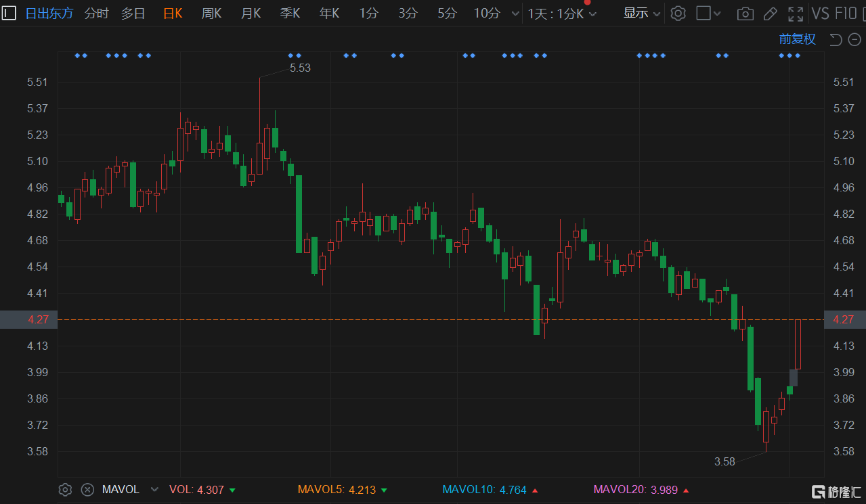The image size is (866, 504).
Task: Click the MAVOL20: 3.989 value
Action: tap(642, 490)
